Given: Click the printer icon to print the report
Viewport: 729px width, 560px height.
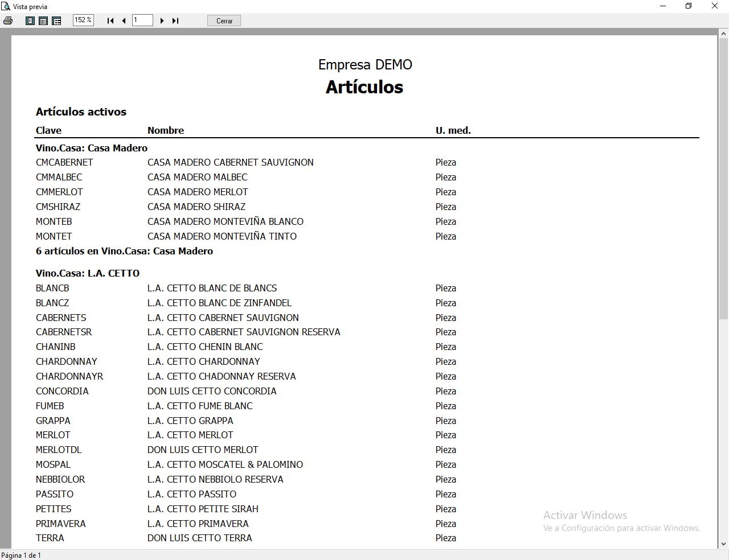Looking at the screenshot, I should [x=8, y=20].
